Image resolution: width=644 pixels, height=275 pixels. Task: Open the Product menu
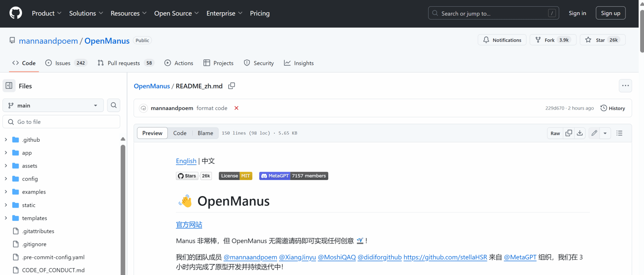point(46,13)
